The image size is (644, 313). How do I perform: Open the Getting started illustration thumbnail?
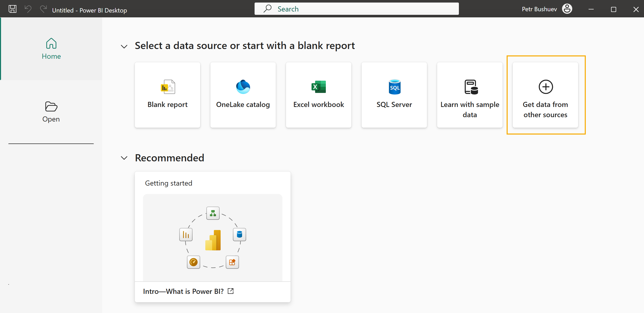(x=213, y=237)
